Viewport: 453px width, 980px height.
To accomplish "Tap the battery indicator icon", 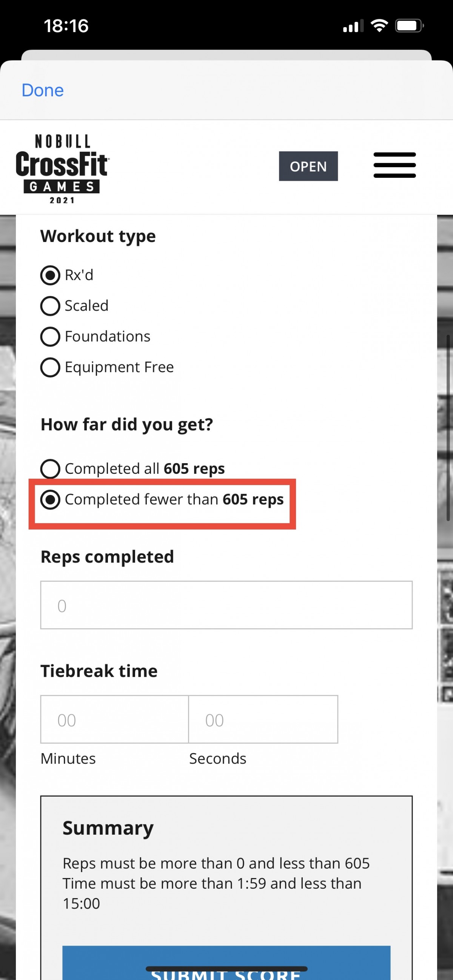I will [409, 26].
